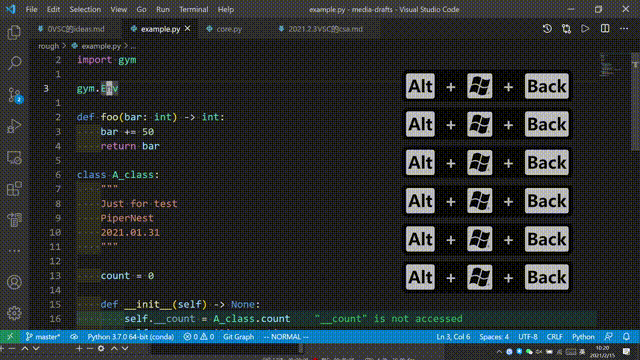The width and height of the screenshot is (640, 360).
Task: Open the Accounts menu icon
Action: click(x=14, y=282)
